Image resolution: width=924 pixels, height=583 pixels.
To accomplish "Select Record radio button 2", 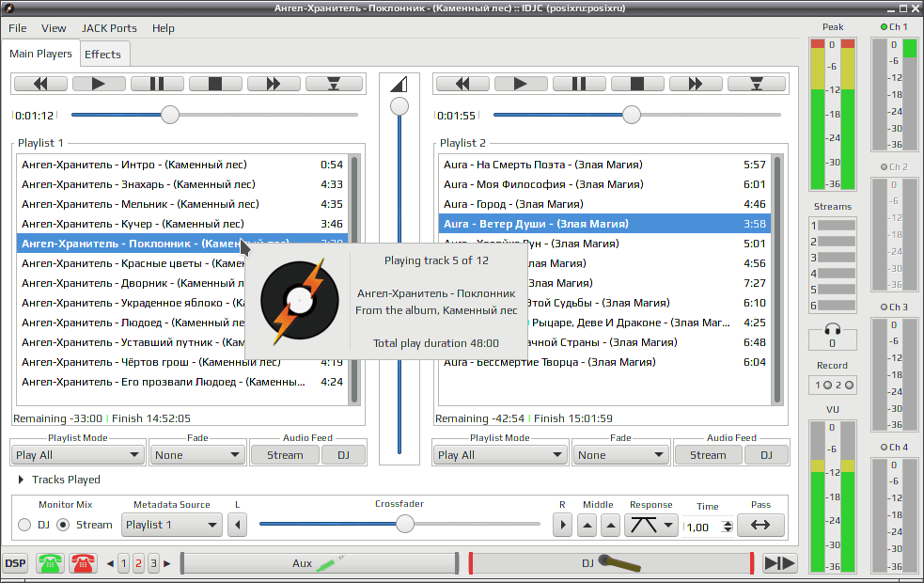I will 849,386.
